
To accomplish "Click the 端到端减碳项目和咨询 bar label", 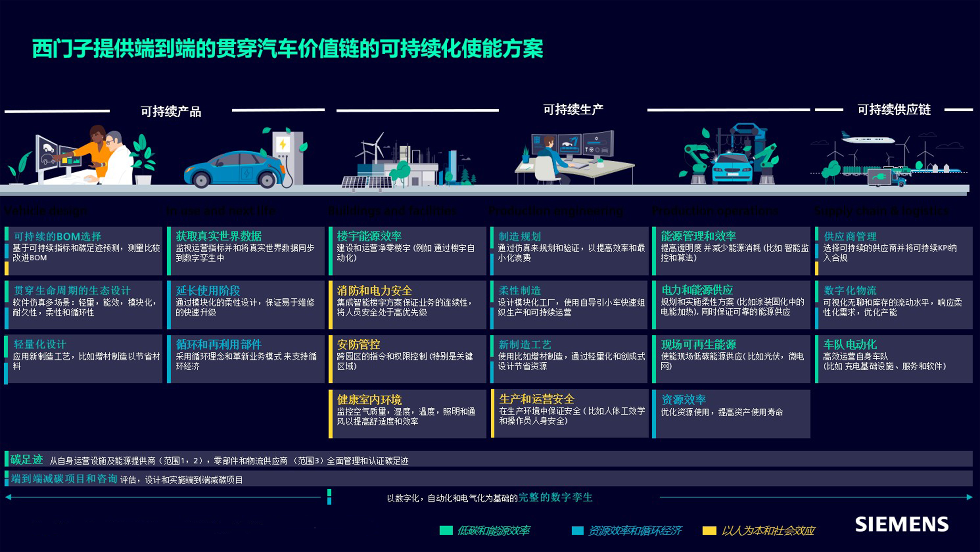I will [64, 479].
